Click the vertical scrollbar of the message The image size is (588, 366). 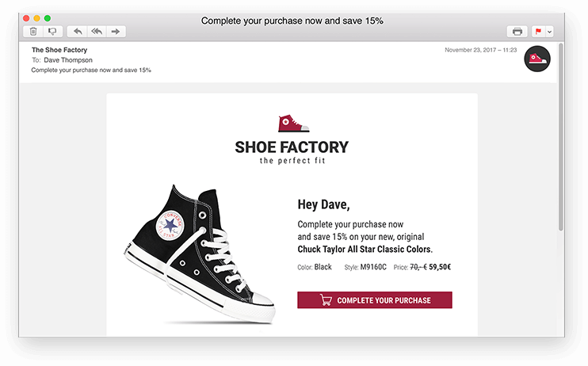point(561,137)
